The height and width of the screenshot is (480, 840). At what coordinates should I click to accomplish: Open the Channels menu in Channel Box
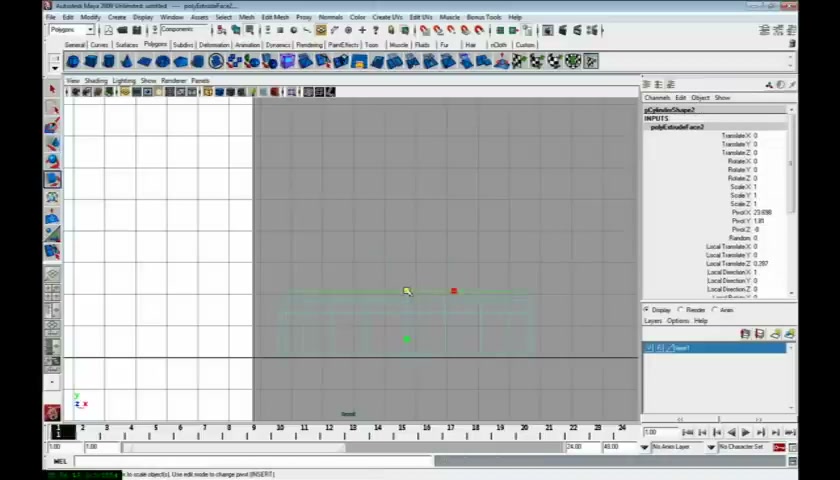coord(657,98)
